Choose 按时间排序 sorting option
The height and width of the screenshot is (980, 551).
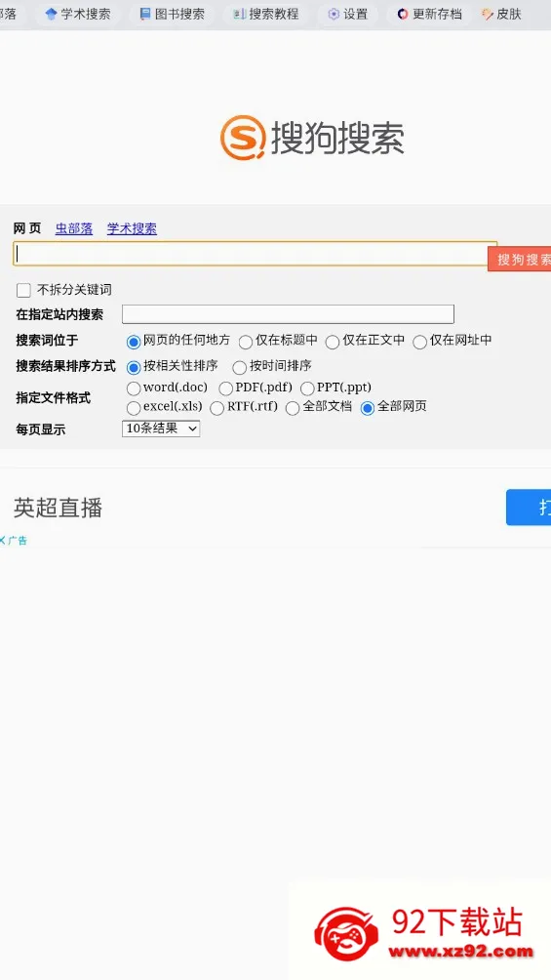coord(239,367)
